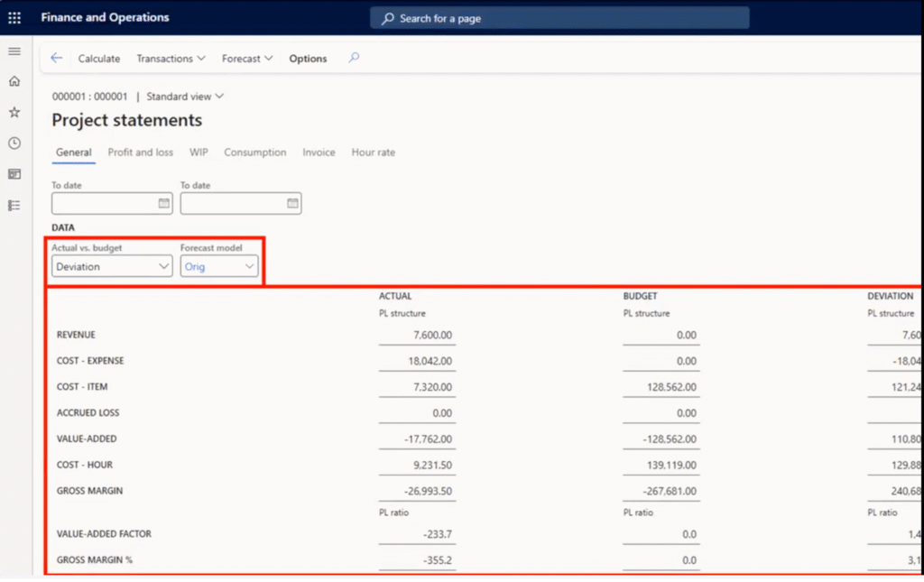This screenshot has width=924, height=582.
Task: Click the back arrow in action bar
Action: coord(57,59)
